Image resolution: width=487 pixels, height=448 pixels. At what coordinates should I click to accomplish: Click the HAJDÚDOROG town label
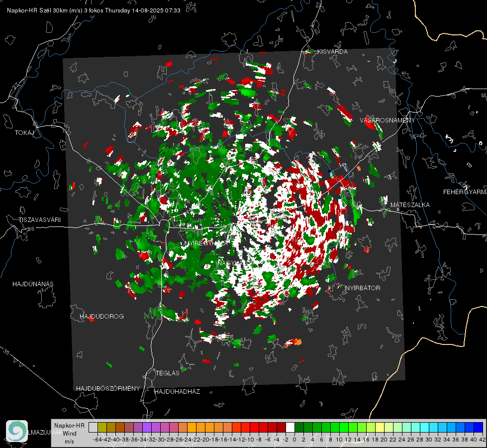101,317
